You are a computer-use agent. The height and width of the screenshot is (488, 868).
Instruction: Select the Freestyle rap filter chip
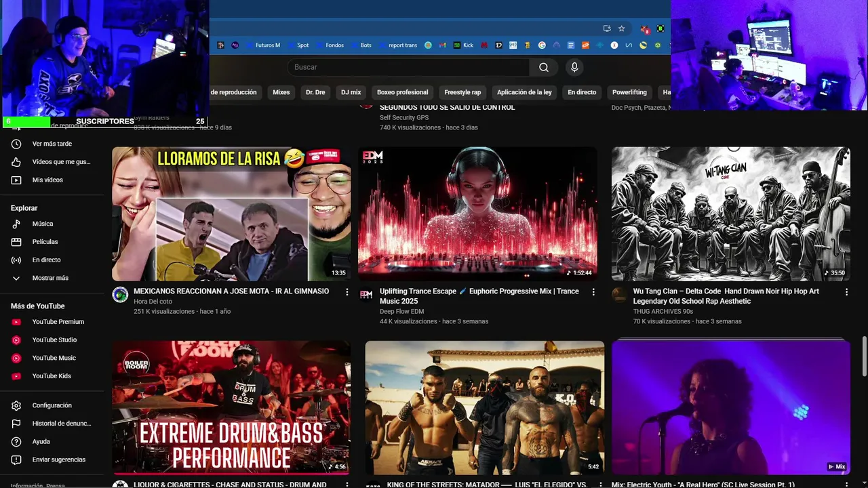click(462, 92)
